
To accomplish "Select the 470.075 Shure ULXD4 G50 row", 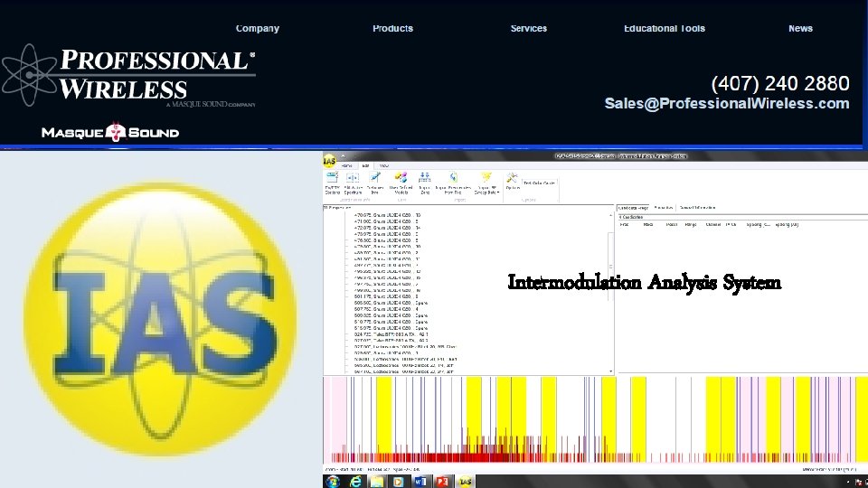I will click(x=388, y=215).
